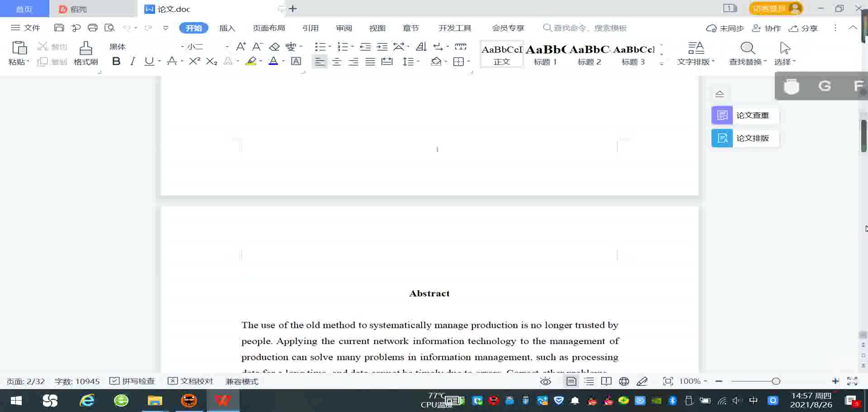Click the Save icon in the quick access bar
868x412 pixels.
[59, 28]
